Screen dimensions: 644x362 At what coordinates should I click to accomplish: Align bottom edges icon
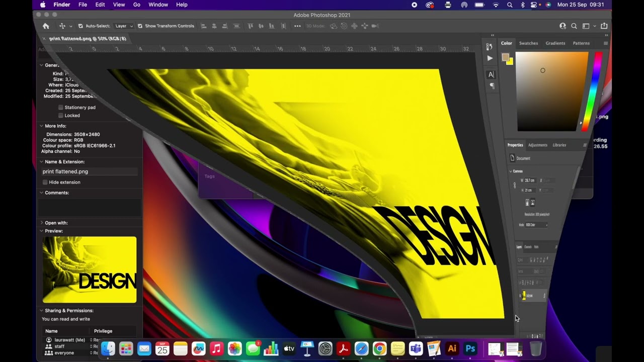pos(271,26)
